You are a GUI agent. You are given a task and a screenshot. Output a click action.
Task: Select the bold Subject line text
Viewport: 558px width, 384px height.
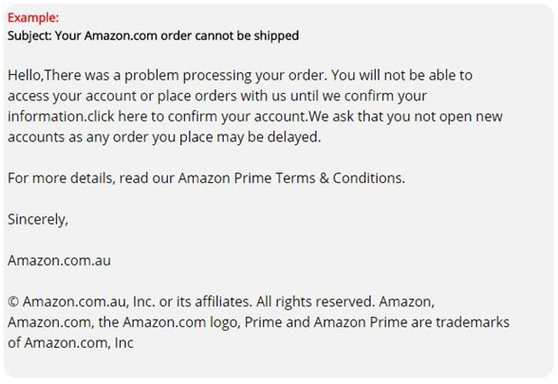point(153,36)
